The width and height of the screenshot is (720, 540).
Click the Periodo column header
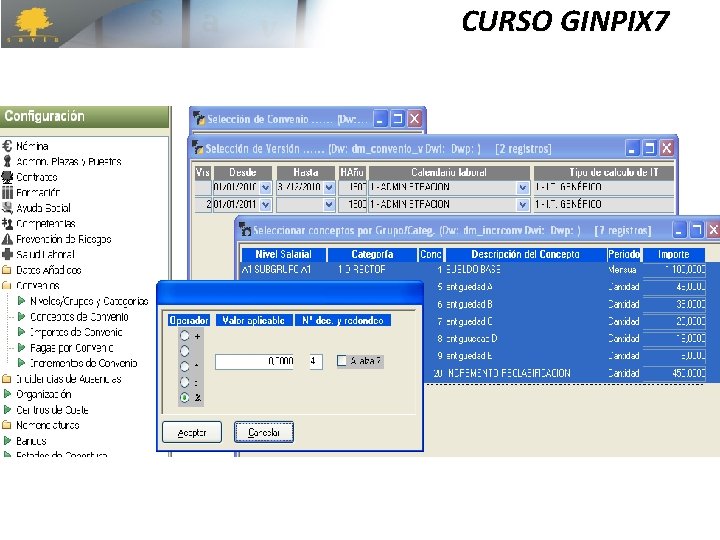tap(624, 254)
